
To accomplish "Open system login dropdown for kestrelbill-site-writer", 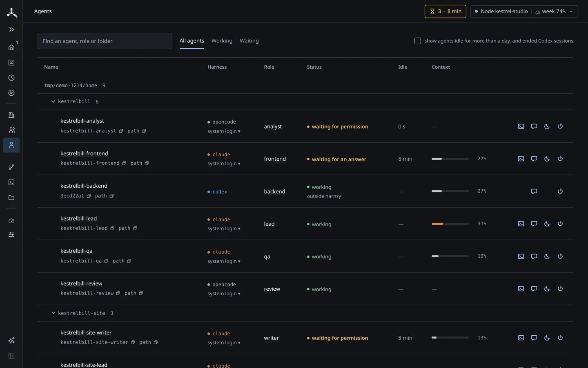I will (224, 343).
